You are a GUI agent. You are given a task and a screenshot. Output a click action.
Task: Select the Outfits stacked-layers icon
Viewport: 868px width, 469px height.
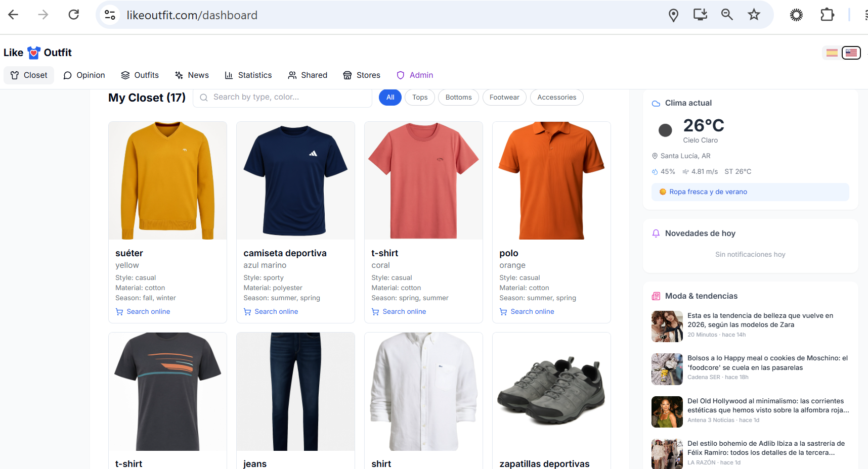tap(126, 75)
